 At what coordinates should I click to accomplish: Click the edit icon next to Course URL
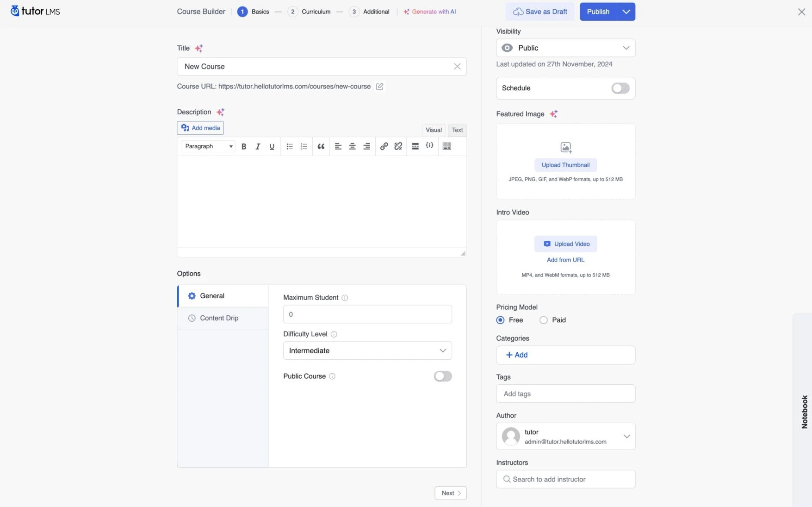tap(379, 87)
